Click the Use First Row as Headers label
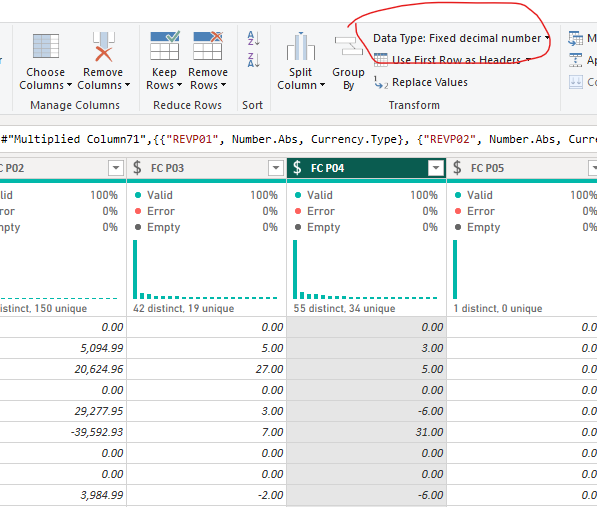597x507 pixels. pyautogui.click(x=456, y=60)
